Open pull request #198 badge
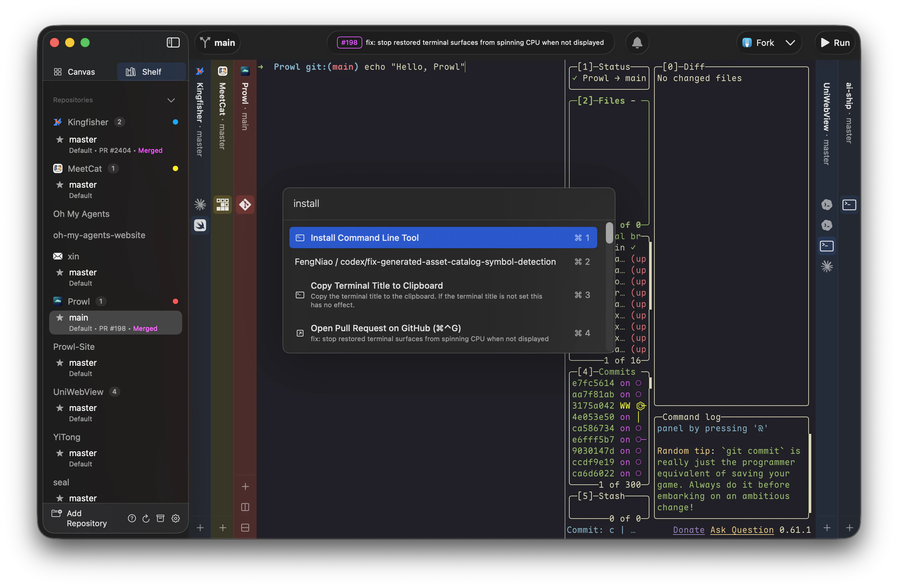The width and height of the screenshot is (898, 588). (349, 43)
